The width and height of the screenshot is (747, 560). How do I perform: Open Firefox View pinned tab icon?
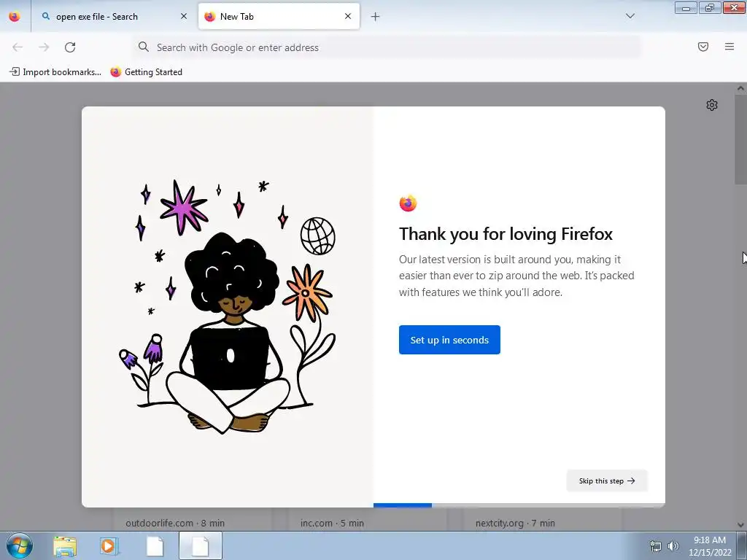[x=15, y=16]
